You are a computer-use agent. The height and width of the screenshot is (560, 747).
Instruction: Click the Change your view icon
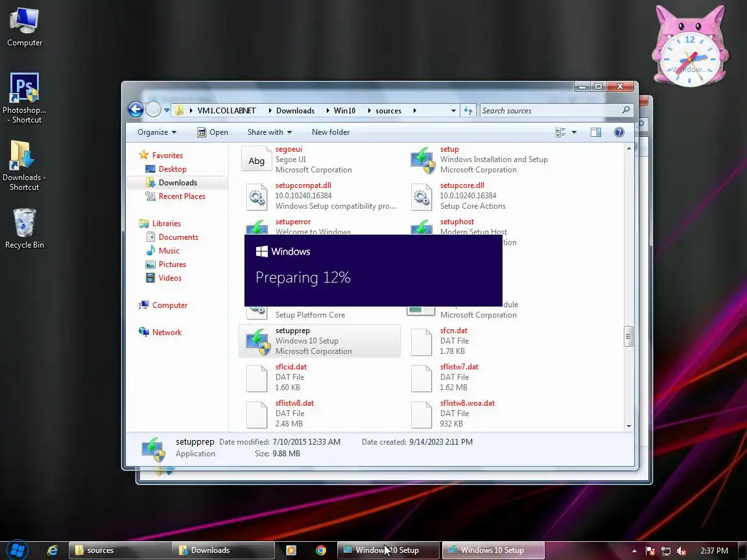tap(560, 132)
